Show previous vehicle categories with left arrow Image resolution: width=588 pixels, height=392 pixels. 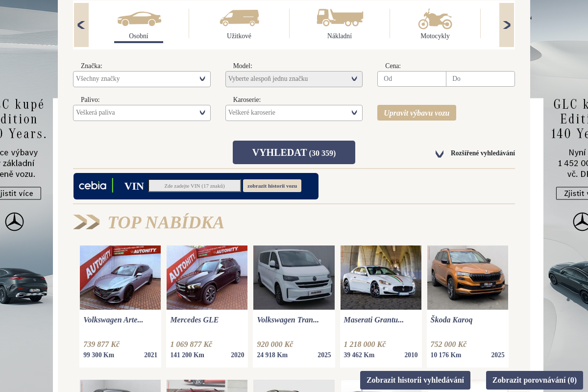click(81, 25)
